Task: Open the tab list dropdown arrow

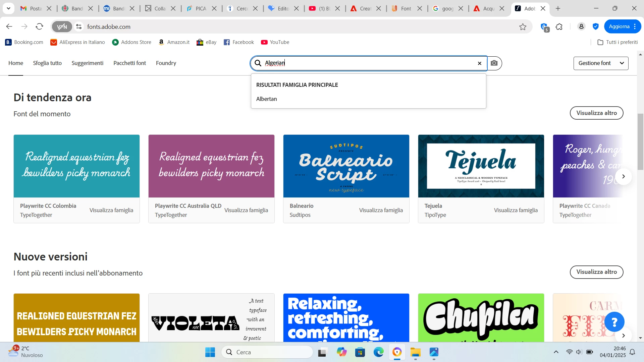Action: point(8,8)
